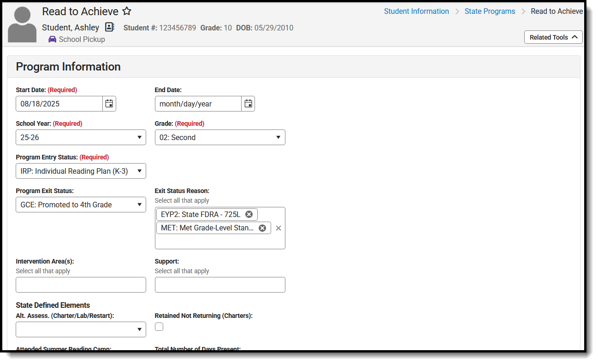Open the Student Information breadcrumb link
This screenshot has width=598, height=364.
[416, 11]
